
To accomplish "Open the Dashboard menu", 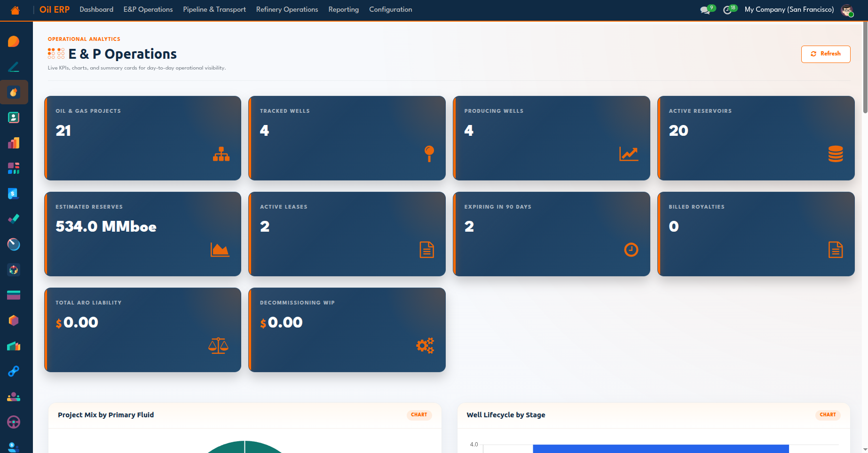I will (96, 9).
